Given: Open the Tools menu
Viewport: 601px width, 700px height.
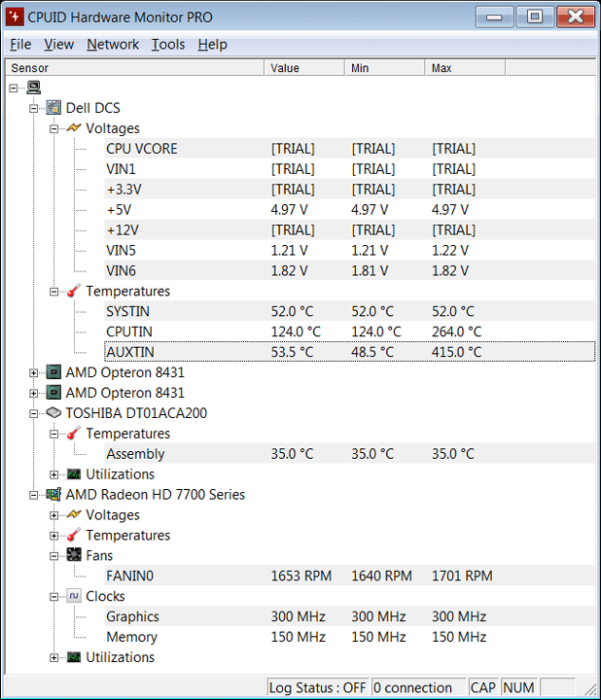Looking at the screenshot, I should [168, 44].
